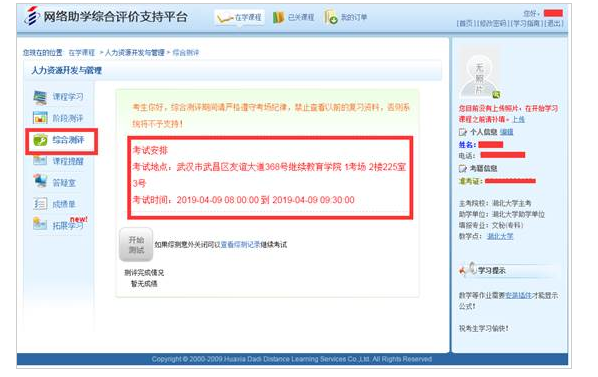Open the 湖北大学 teaching point link
598x377 pixels.
500,236
